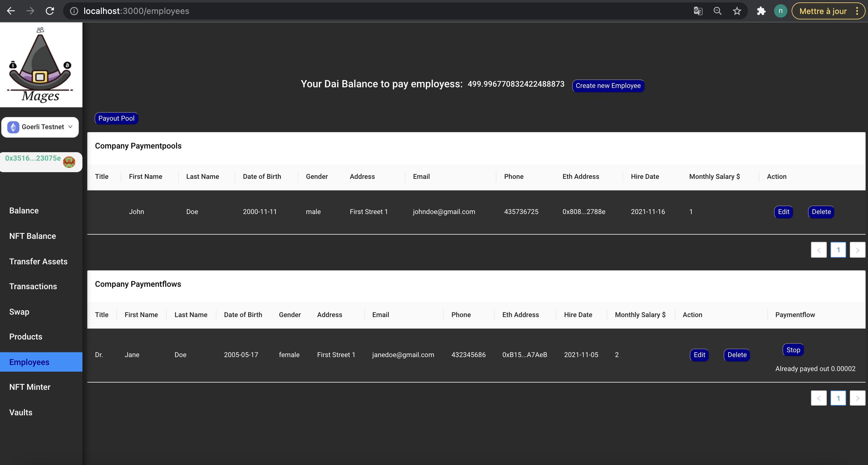
Task: Click the browser back arrow
Action: tap(11, 11)
